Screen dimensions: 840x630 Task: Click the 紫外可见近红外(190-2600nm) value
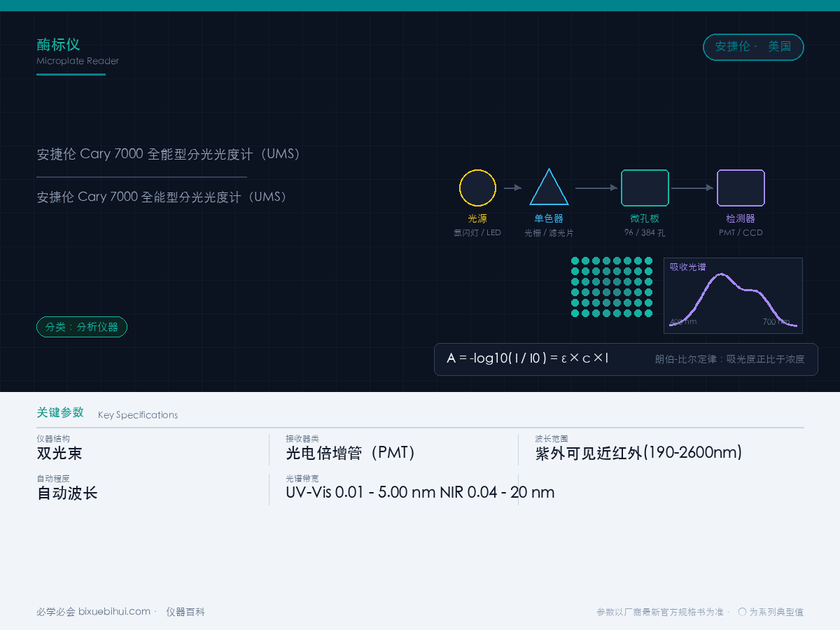click(x=638, y=453)
